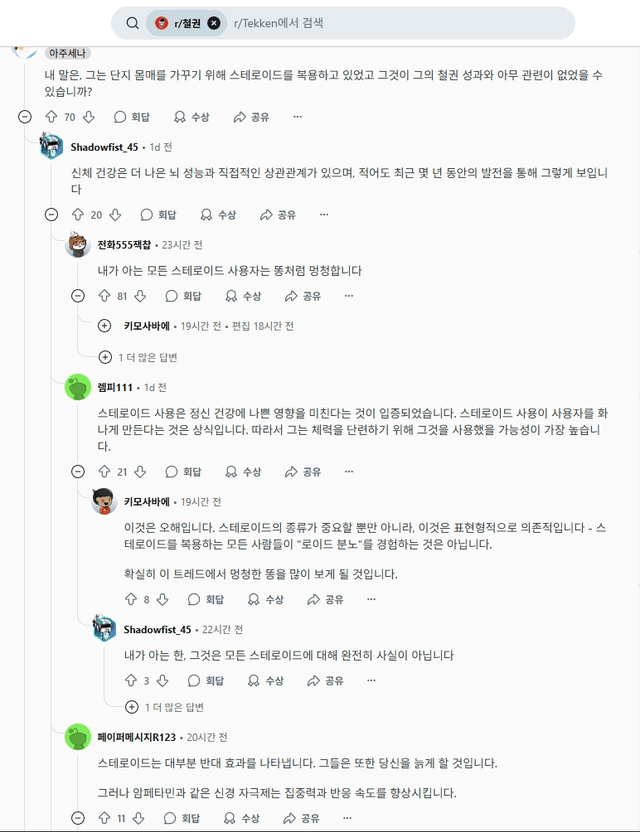Show the '1 더 많은 답변' hidden replies
Viewport: 640px width, 832px height.
tap(106, 356)
